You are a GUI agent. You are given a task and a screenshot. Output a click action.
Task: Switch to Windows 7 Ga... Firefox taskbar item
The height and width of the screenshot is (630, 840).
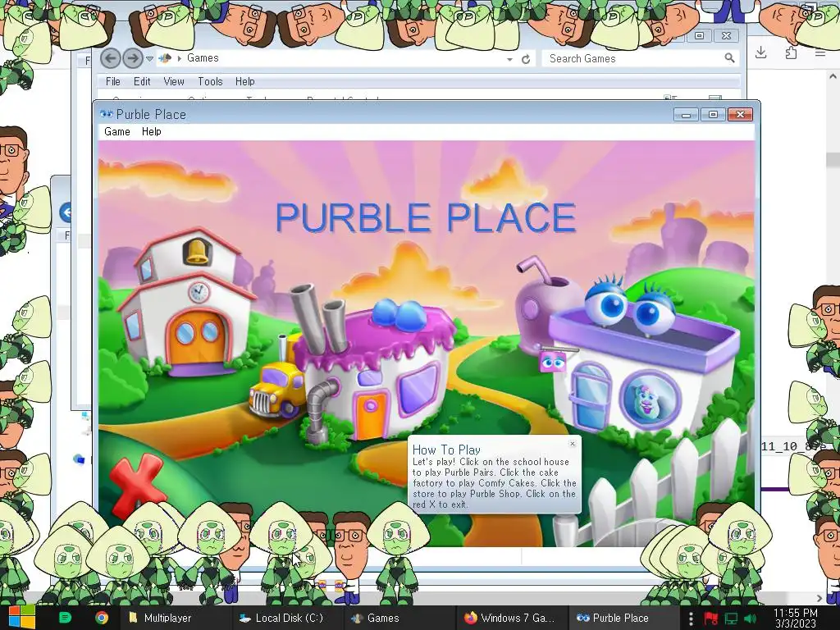click(510, 618)
